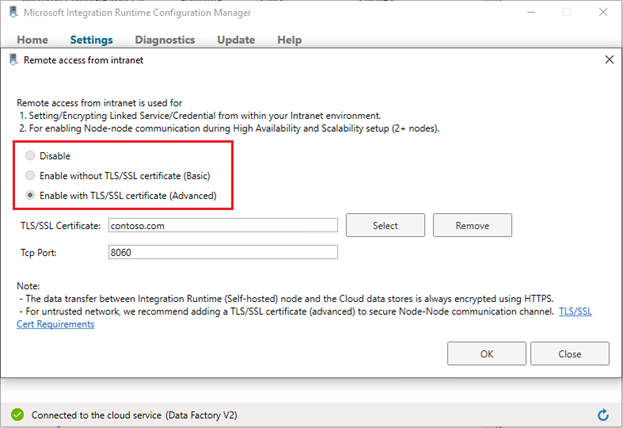
Task: Confirm with the OK button
Action: coord(486,354)
